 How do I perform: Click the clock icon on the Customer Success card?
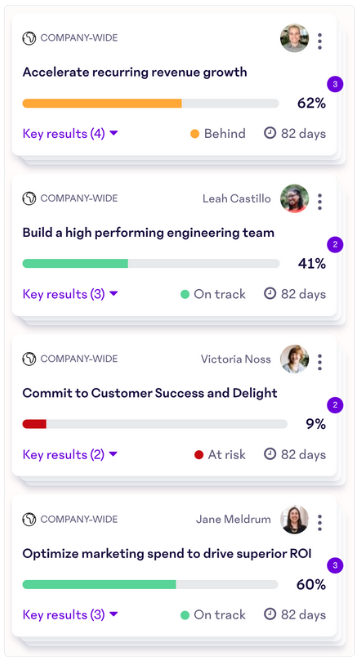click(x=270, y=454)
